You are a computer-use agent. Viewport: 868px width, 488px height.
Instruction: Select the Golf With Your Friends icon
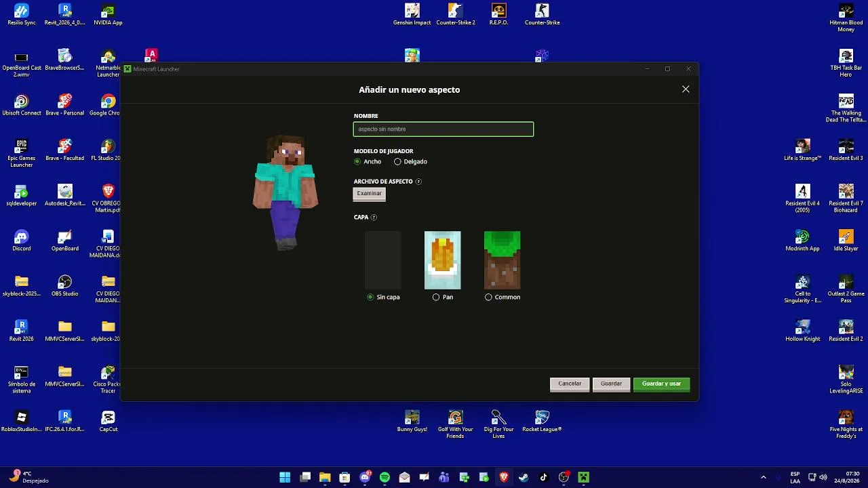click(456, 424)
